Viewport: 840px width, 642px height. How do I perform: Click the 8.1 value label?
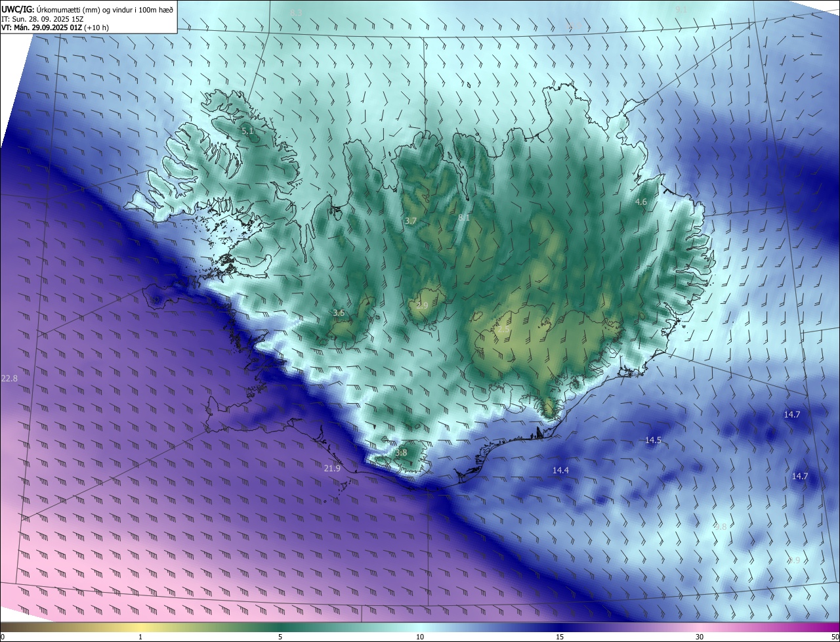464,217
